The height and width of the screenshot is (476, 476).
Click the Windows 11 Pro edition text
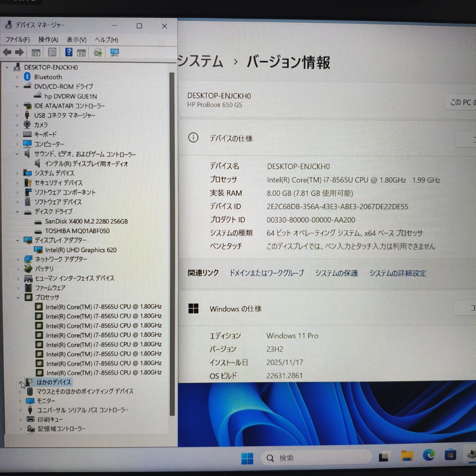coord(292,336)
